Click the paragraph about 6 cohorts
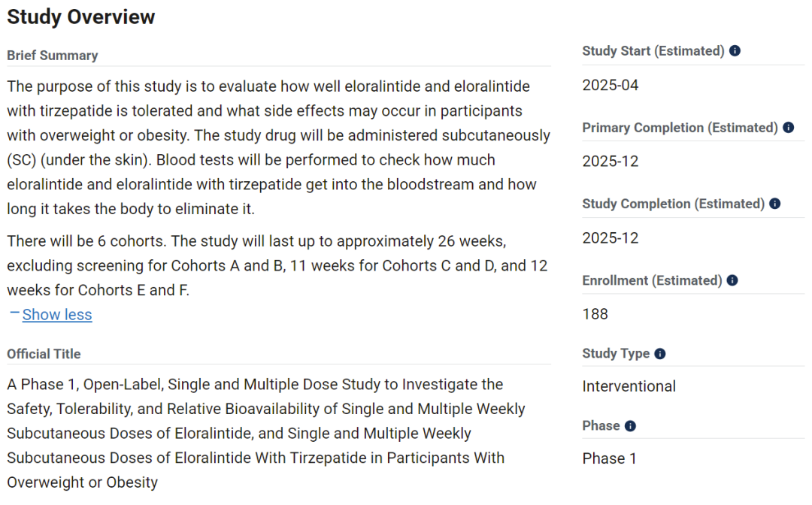Image resolution: width=812 pixels, height=505 pixels. [277, 265]
